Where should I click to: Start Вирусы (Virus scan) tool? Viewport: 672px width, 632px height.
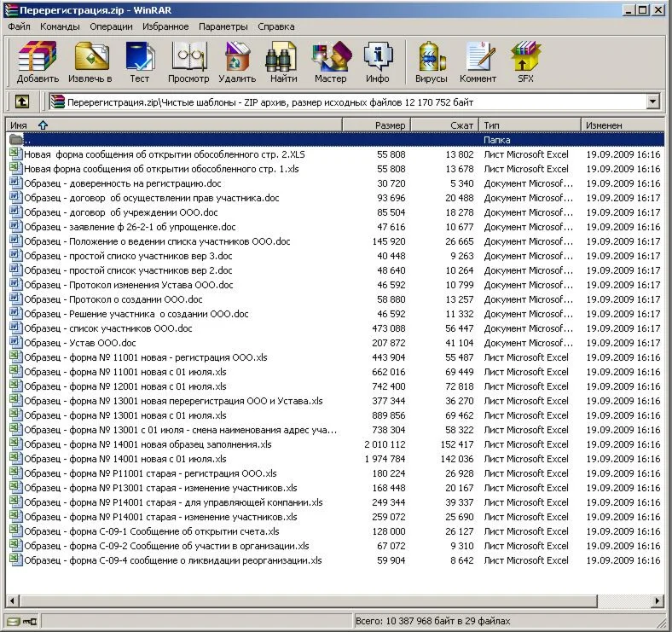pyautogui.click(x=432, y=62)
